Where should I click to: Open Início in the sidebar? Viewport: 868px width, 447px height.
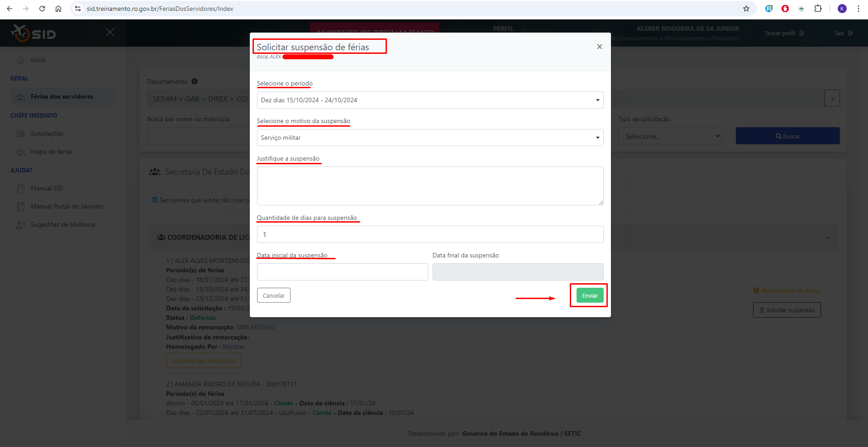[x=38, y=60]
